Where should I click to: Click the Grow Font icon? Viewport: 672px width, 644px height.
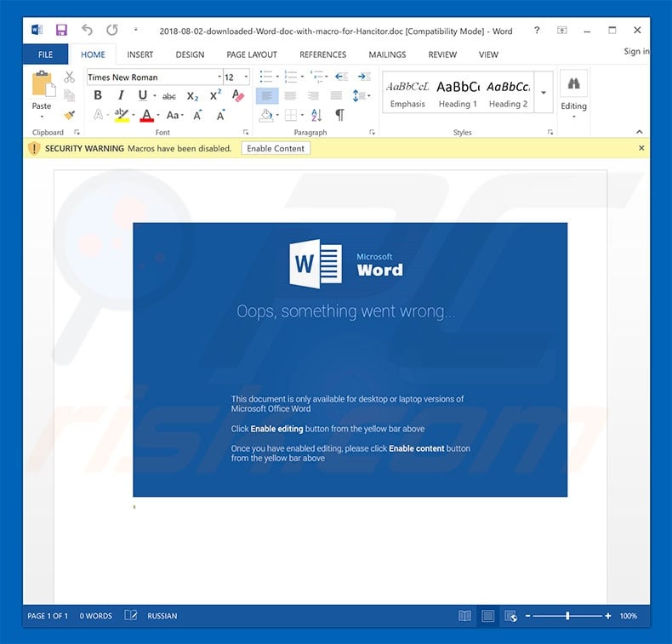(197, 115)
